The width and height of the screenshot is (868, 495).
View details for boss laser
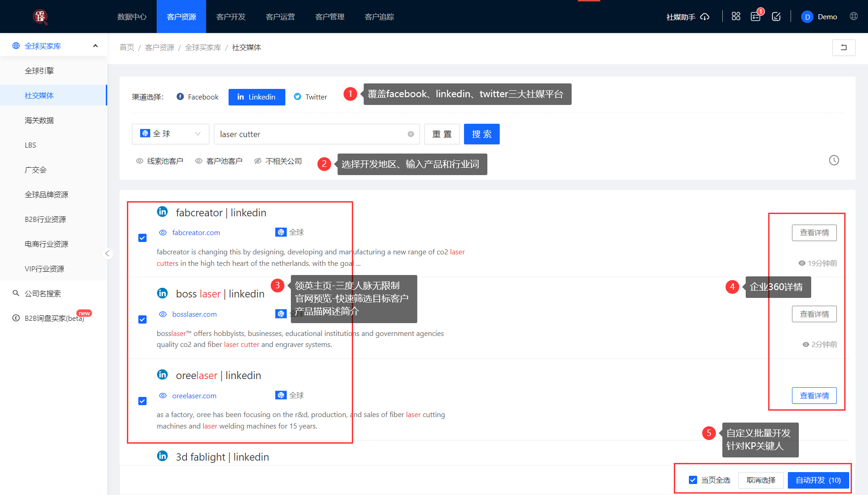coord(814,314)
